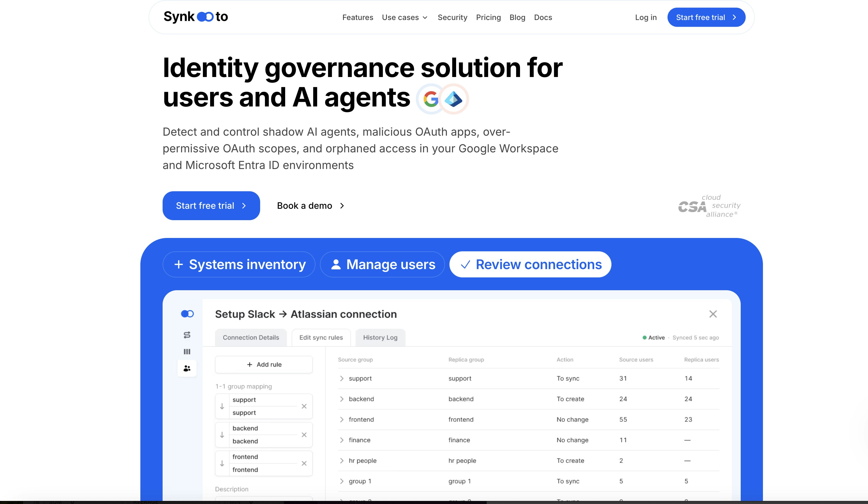Open the users sidebar icon
Screen dimensions: 868x504
point(187,369)
